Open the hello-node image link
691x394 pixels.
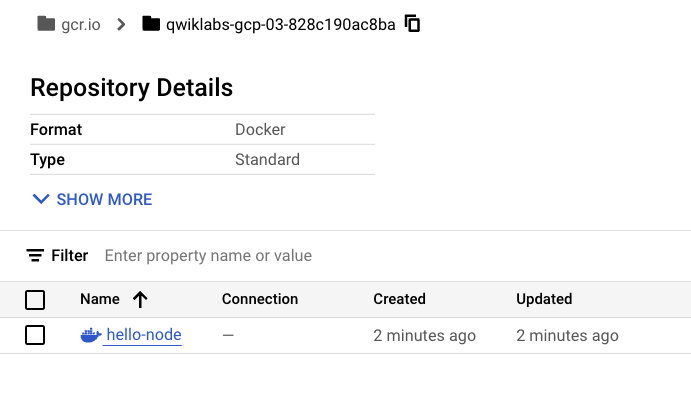(144, 335)
